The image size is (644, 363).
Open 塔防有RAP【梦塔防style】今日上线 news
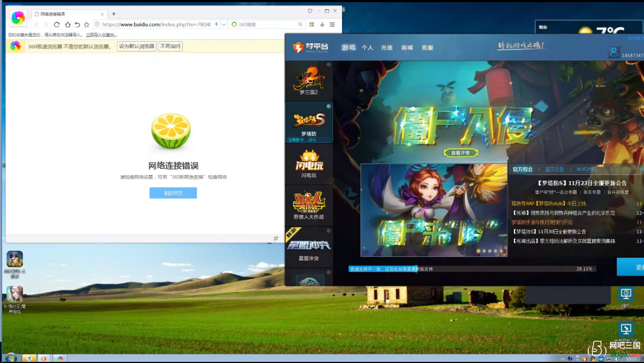(549, 203)
